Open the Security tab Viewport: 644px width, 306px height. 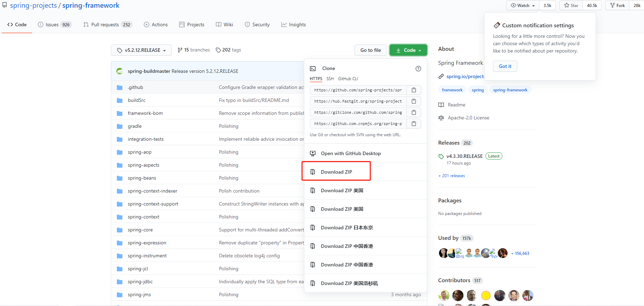pyautogui.click(x=257, y=25)
